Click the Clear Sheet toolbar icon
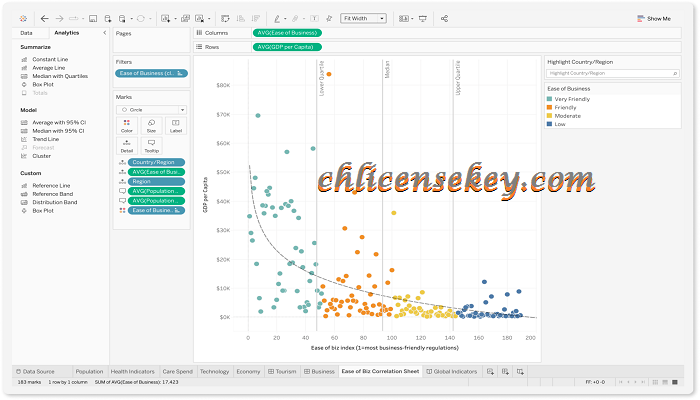The width and height of the screenshot is (700, 400). [x=200, y=19]
